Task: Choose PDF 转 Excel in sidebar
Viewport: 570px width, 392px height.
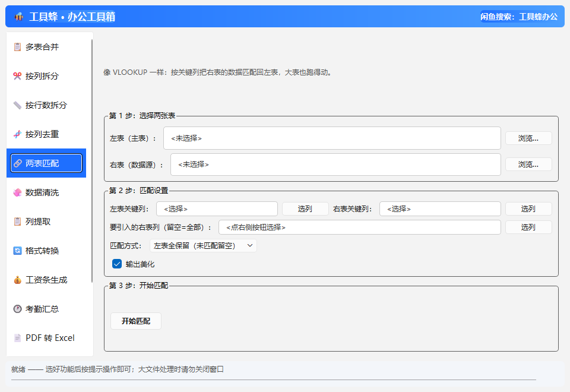Action: 46,338
